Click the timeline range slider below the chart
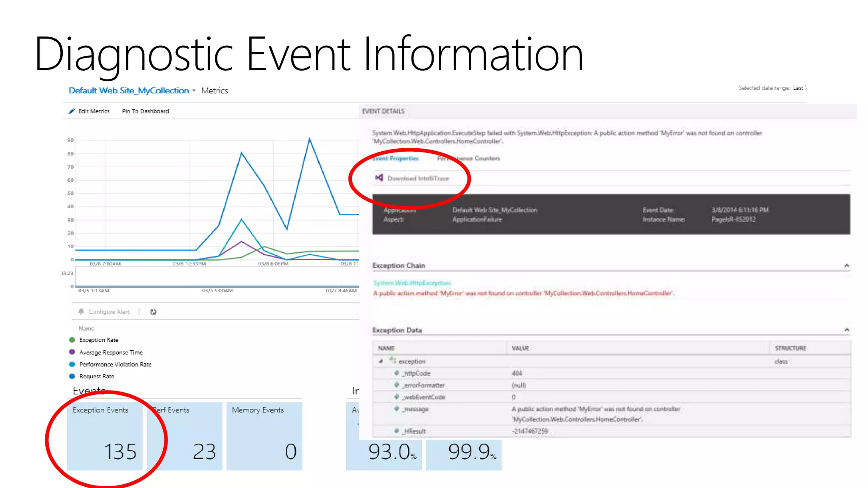 tap(217, 277)
